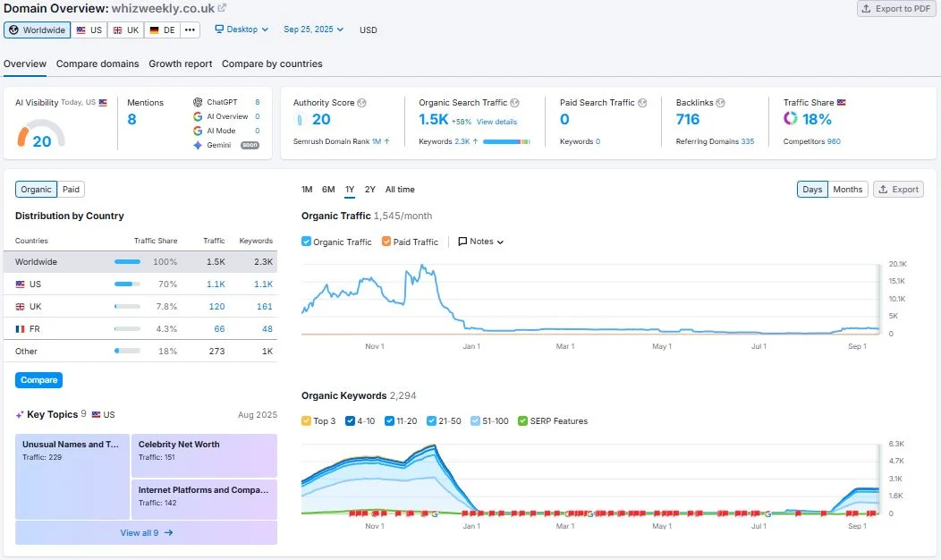The height and width of the screenshot is (560, 941).
Task: Select the US region button
Action: click(x=89, y=30)
